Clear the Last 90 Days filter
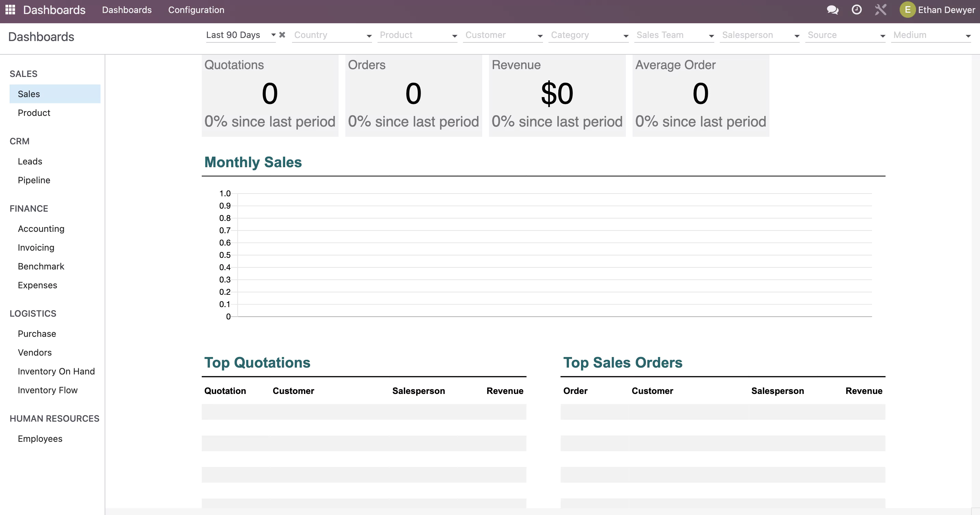Screen dimensions: 980x515 (282, 35)
